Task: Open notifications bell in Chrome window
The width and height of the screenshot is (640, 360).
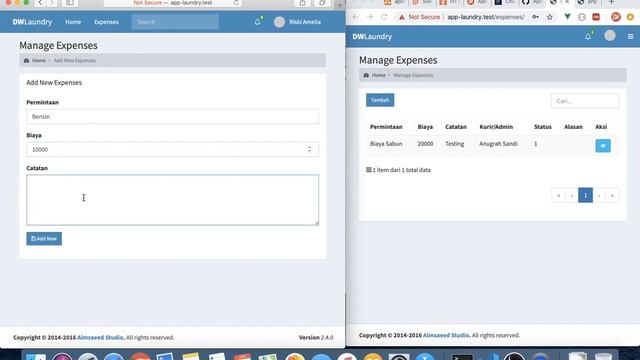Action: [588, 36]
